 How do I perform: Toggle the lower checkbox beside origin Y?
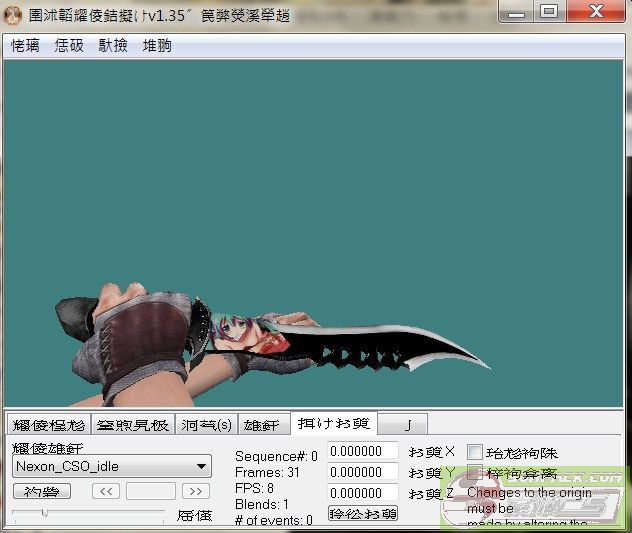click(475, 473)
